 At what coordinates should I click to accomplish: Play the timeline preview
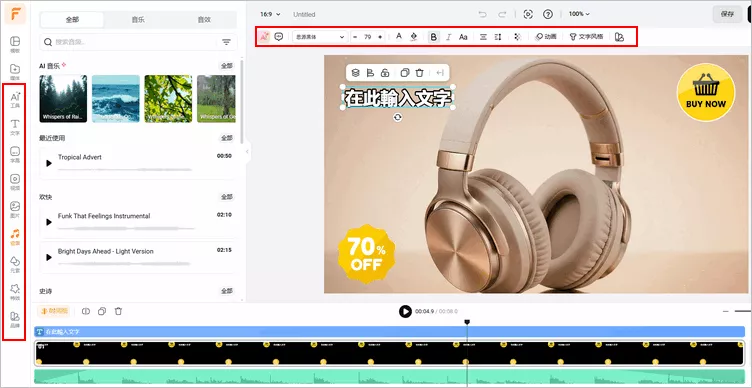pyautogui.click(x=405, y=311)
